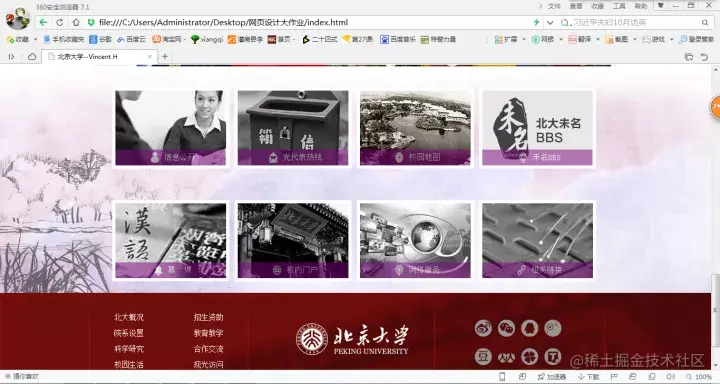The width and height of the screenshot is (720, 384).
Task: Expand the dropdown arrow next to 扩展
Action: tap(523, 40)
